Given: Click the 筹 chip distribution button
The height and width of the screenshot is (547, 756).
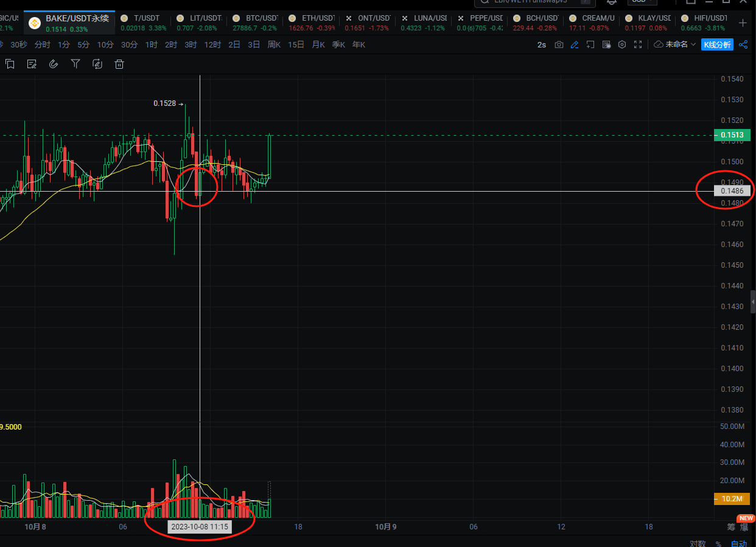Looking at the screenshot, I should (731, 527).
